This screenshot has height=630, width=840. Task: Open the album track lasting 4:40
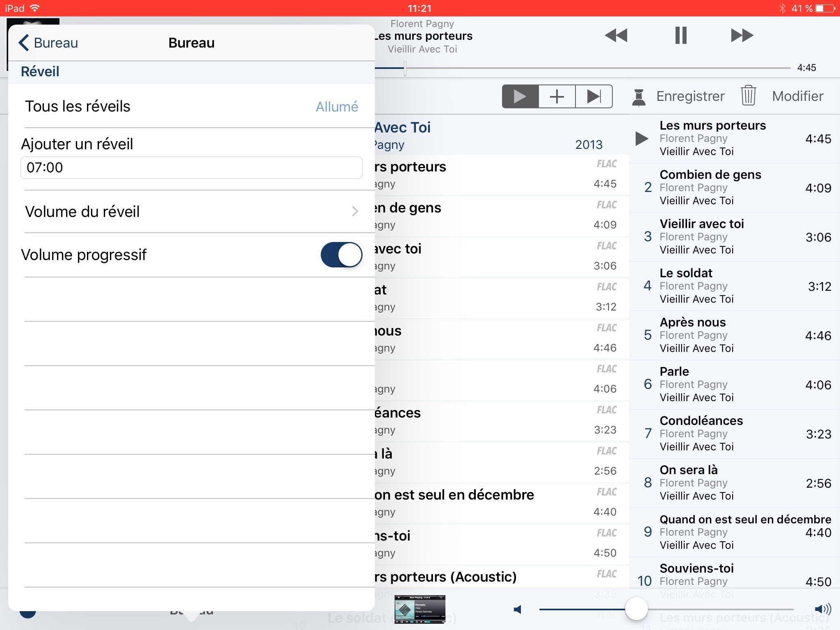pyautogui.click(x=502, y=504)
